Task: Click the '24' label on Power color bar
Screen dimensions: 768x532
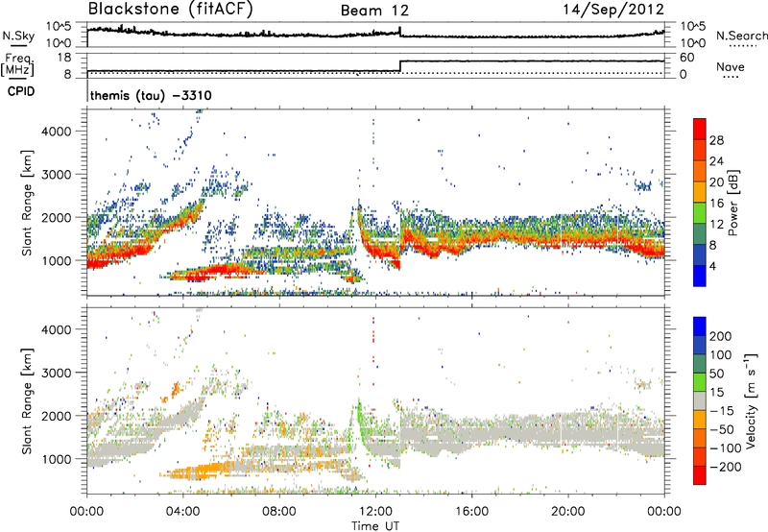Action: (716, 161)
